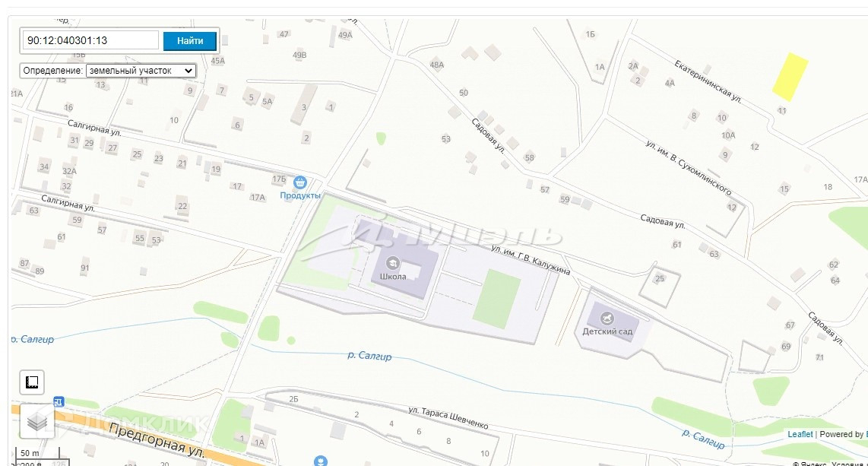This screenshot has width=868, height=466.
Task: Click the Найти search button
Action: 190,40
